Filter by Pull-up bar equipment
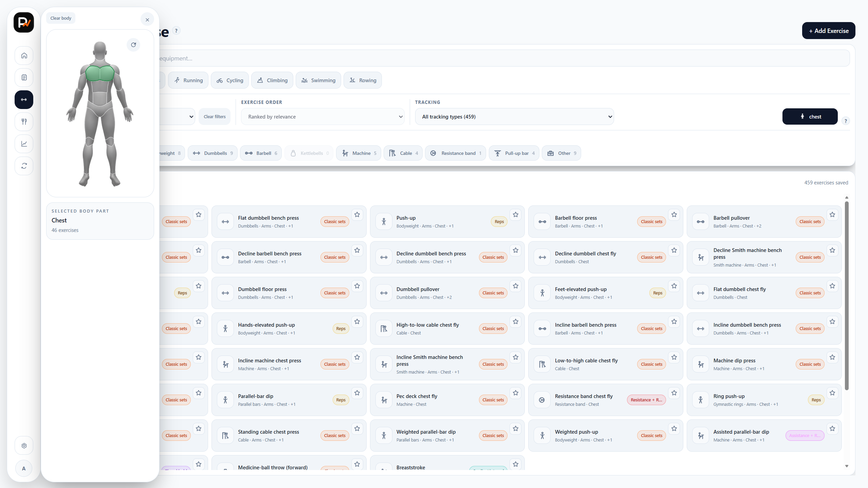 [514, 153]
